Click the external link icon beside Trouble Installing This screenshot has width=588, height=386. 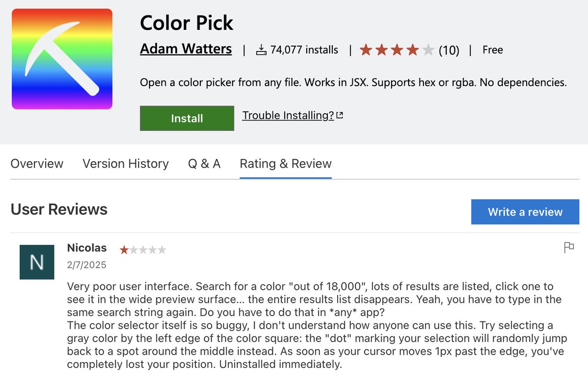(x=340, y=116)
